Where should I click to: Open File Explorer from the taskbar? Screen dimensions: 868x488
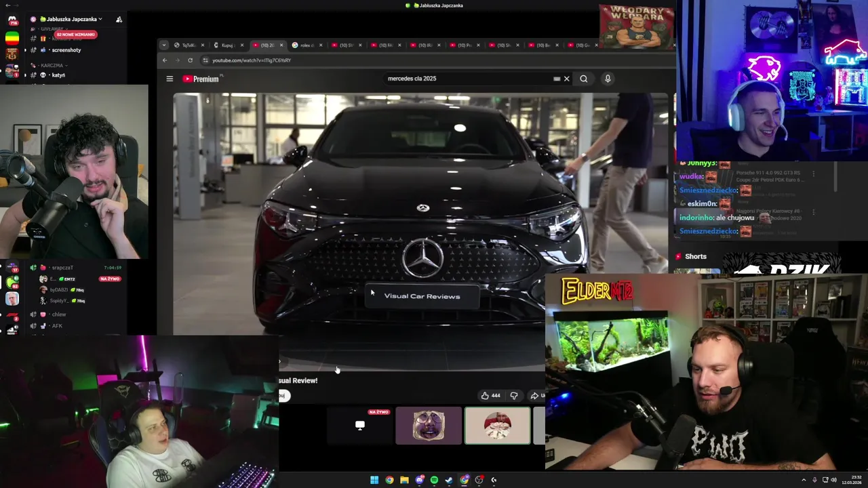click(x=404, y=480)
